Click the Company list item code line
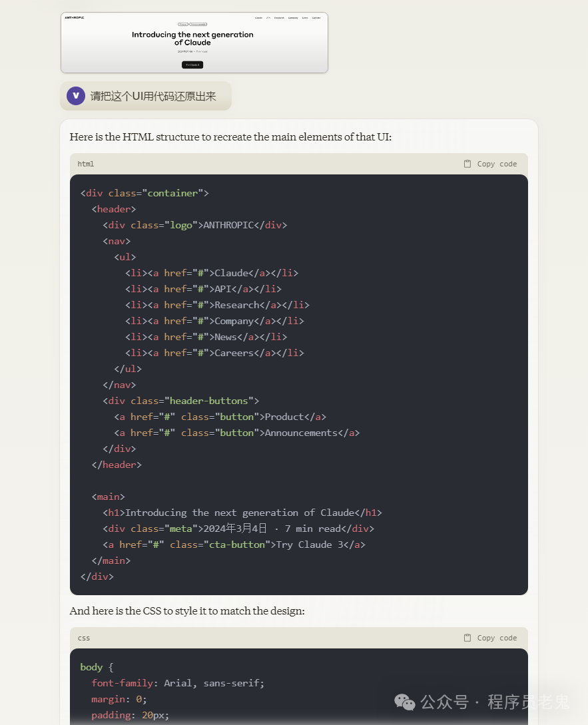The width and height of the screenshot is (588, 725). tap(214, 321)
